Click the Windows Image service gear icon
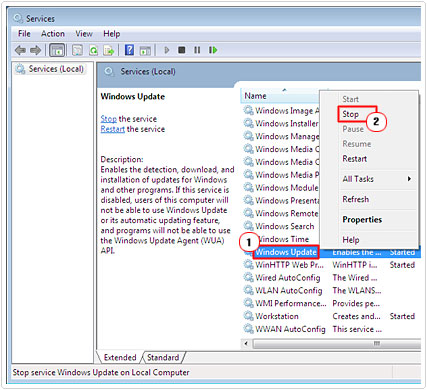The width and height of the screenshot is (427, 390). pos(248,110)
